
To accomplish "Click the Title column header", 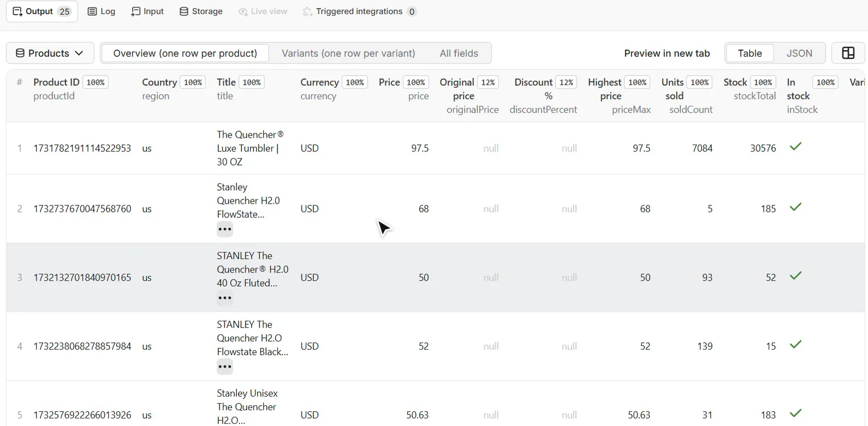I will point(226,82).
